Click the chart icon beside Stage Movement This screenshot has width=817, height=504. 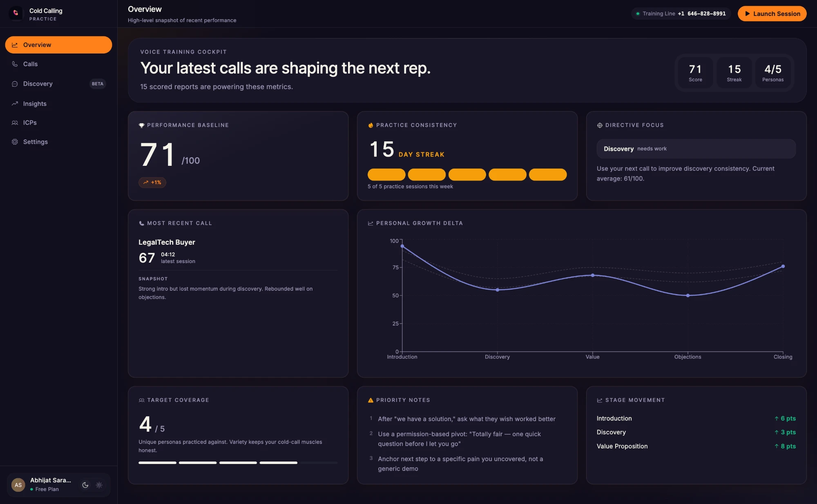(600, 400)
